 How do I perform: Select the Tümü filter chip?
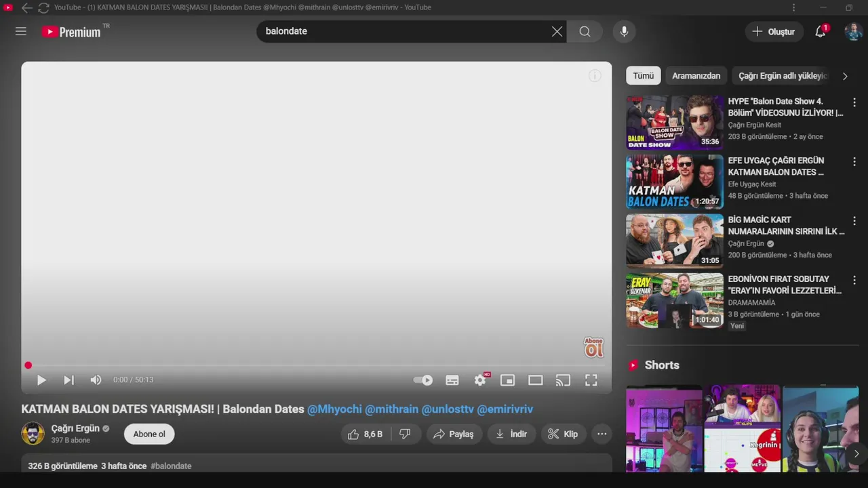pos(644,76)
